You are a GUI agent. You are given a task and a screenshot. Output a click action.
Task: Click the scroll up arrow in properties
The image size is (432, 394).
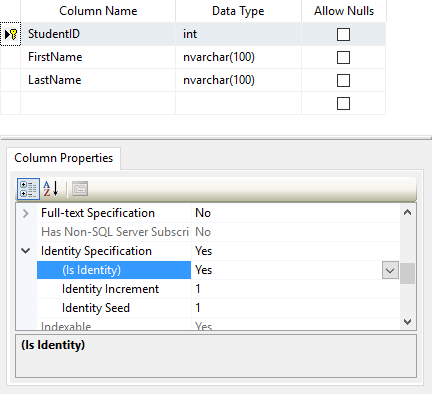coord(407,212)
